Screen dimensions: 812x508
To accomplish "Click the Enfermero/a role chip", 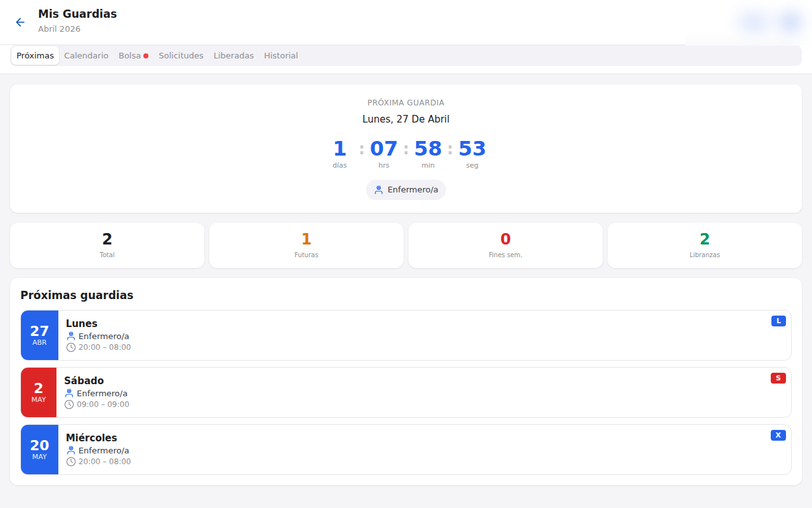I will (x=406, y=190).
